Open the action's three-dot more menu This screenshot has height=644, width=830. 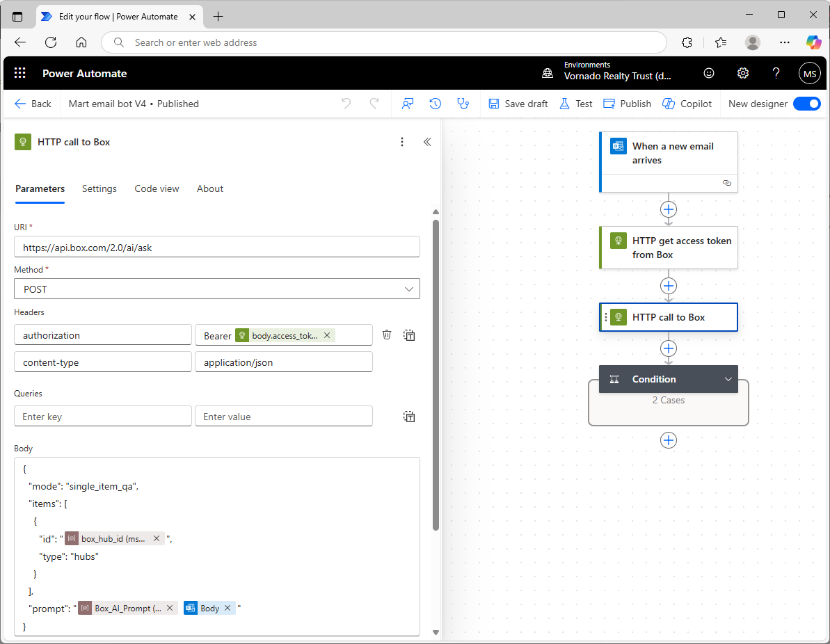click(401, 142)
